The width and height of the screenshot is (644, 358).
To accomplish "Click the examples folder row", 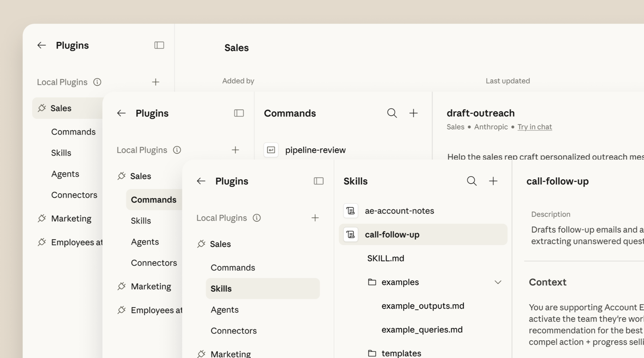I will coord(435,282).
